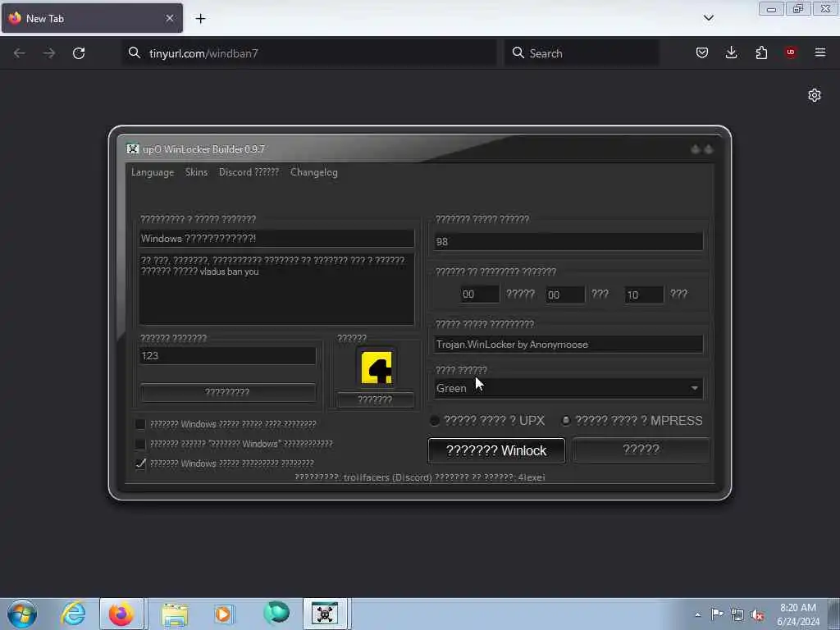Toggle the checkbox with the quoted "??????? Windows" label
The image size is (840, 630).
click(x=140, y=444)
